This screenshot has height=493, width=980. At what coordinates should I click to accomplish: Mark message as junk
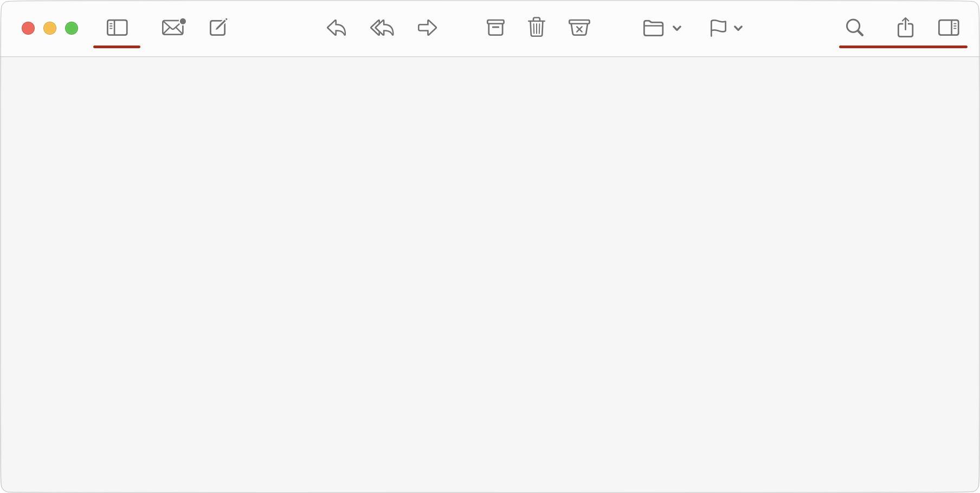point(579,28)
